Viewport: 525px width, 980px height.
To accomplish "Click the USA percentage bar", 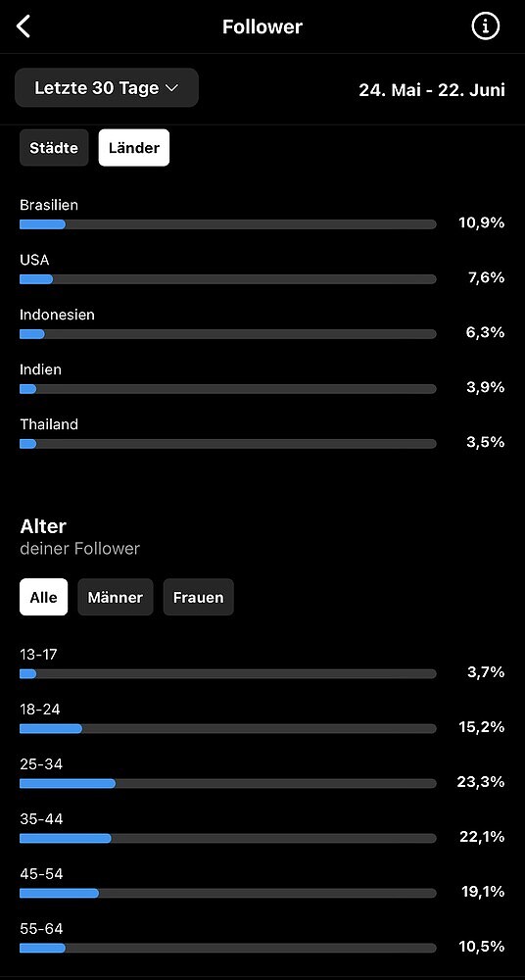I will point(228,279).
